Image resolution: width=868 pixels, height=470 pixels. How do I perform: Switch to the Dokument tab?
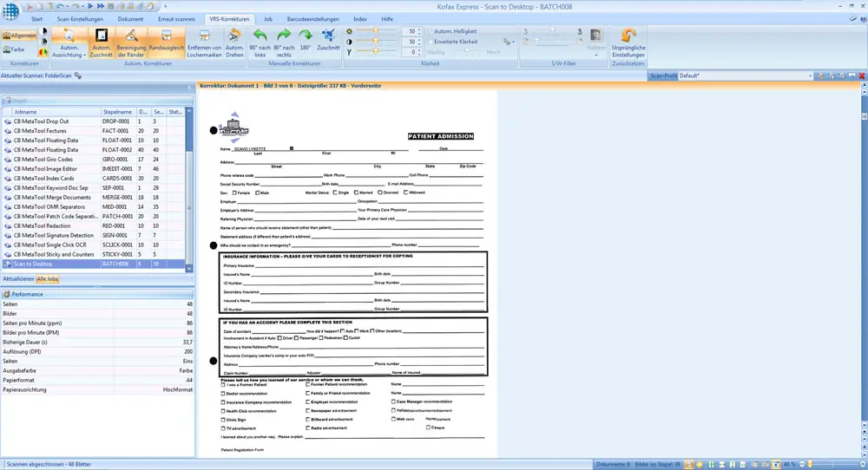pyautogui.click(x=130, y=19)
